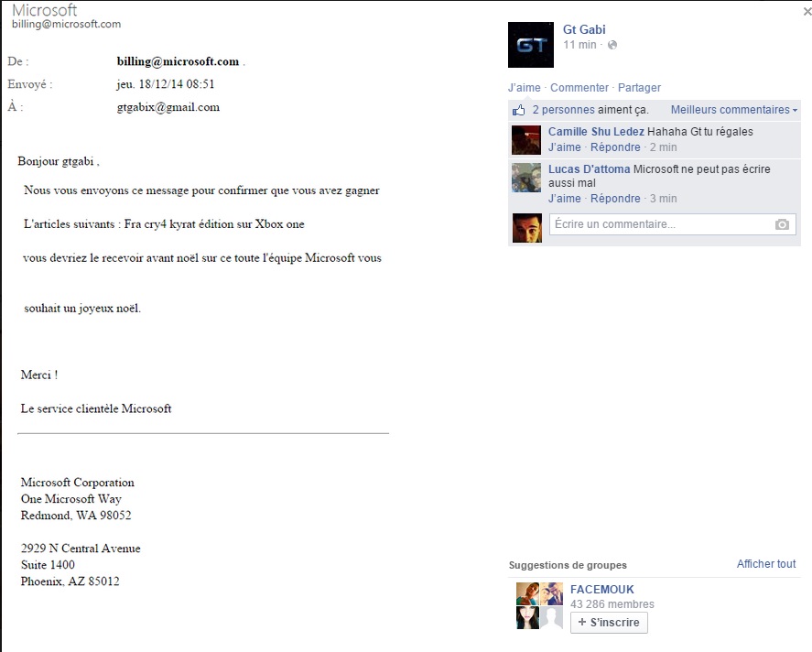Click Répondre on Camille's comment
This screenshot has width=812, height=652.
pos(615,147)
